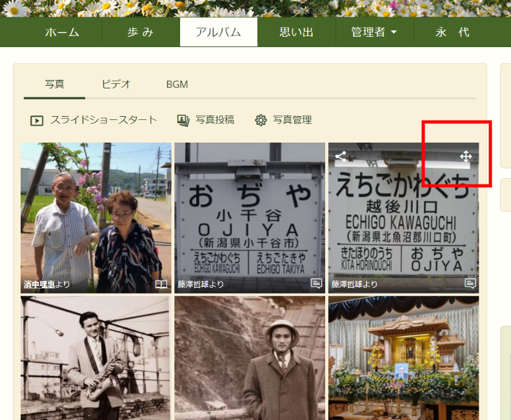Click the open-book icon on the couple photo
Screen dimensions: 511x420
click(x=161, y=284)
